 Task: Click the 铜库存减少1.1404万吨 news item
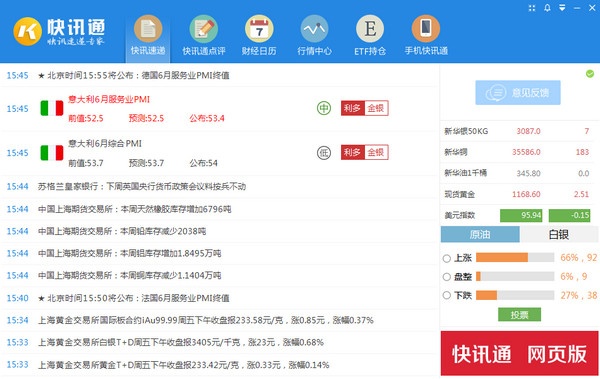pyautogui.click(x=129, y=275)
